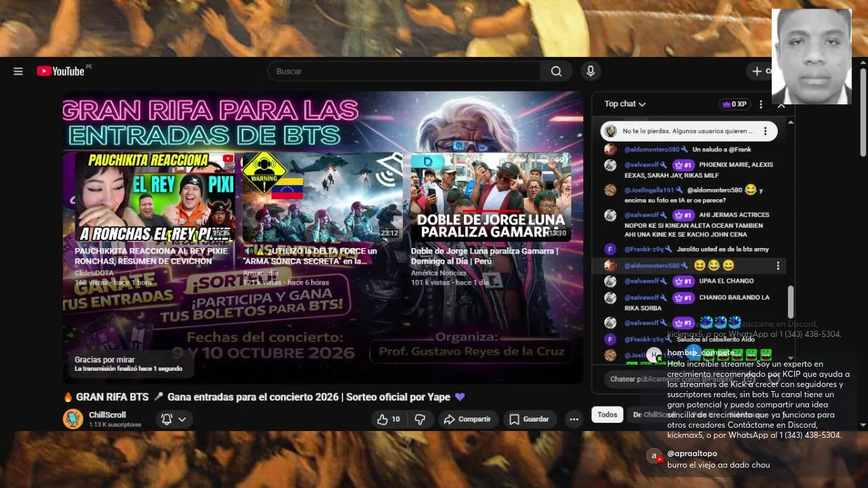Open the América Noticias channel name
Screen dimensions: 868x488
(437, 273)
